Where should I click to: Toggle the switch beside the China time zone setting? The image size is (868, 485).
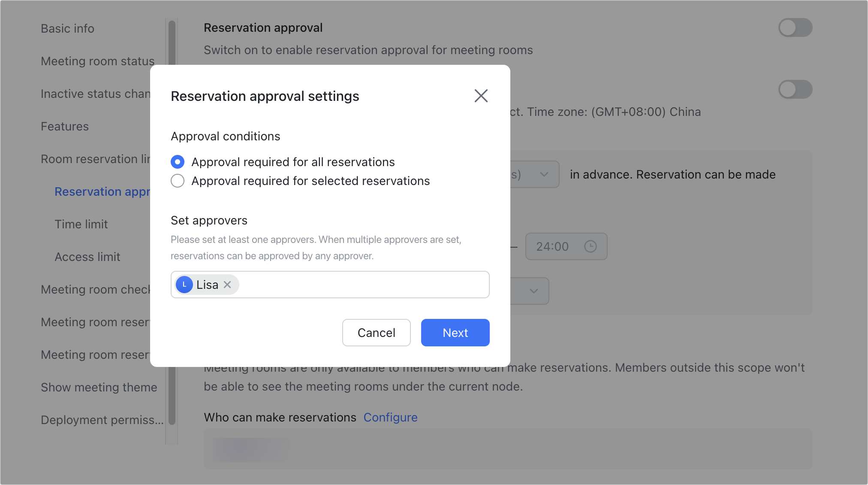tap(795, 89)
